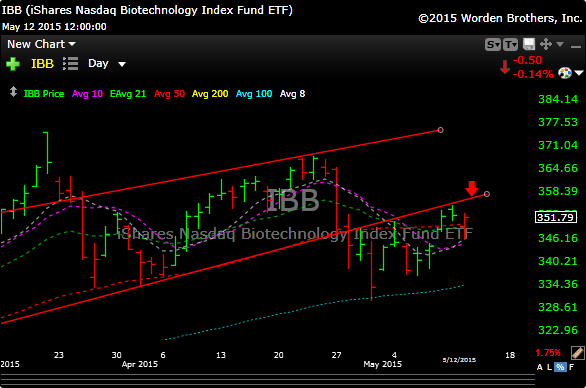Click the green plus add-indicator icon
This screenshot has height=388, width=586.
[13, 64]
